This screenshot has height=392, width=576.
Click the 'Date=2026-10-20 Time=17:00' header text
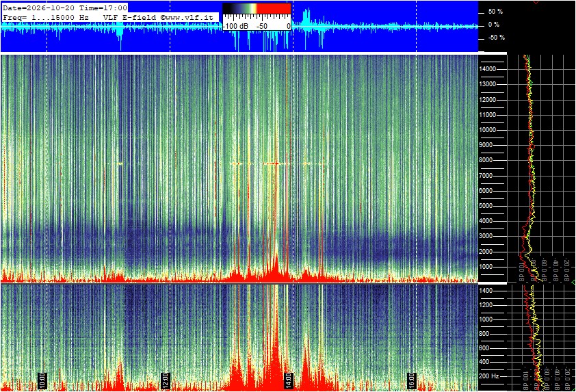[65, 8]
